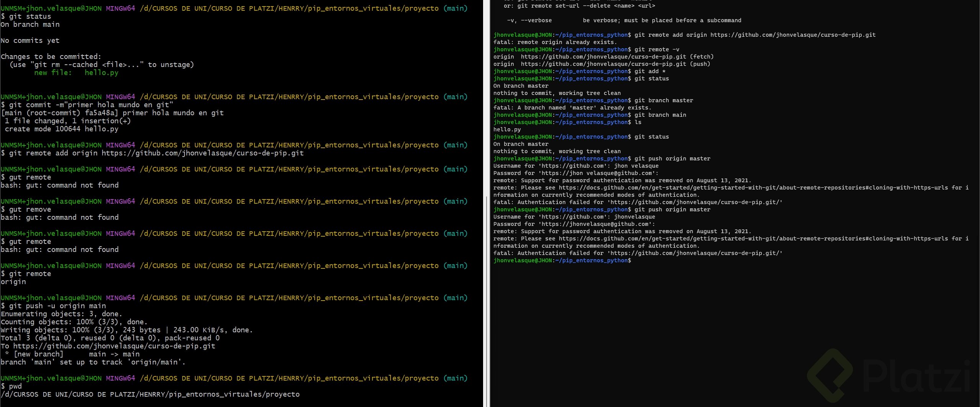Viewport: 980px width, 407px height.
Task: Click Password line for "jhonvelasque@github.com"
Action: pos(574,224)
